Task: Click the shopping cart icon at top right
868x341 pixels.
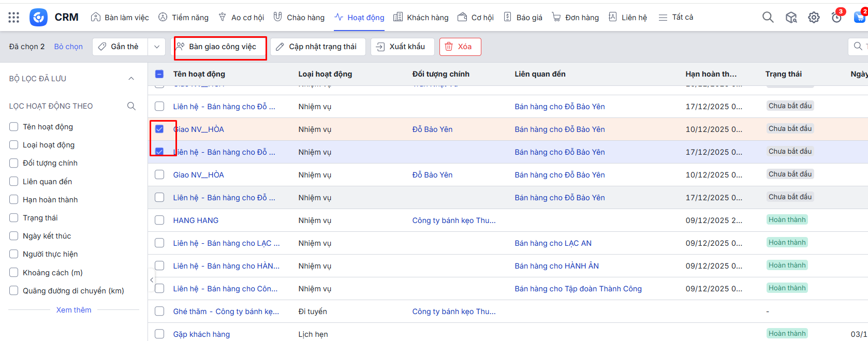Action: tap(859, 17)
